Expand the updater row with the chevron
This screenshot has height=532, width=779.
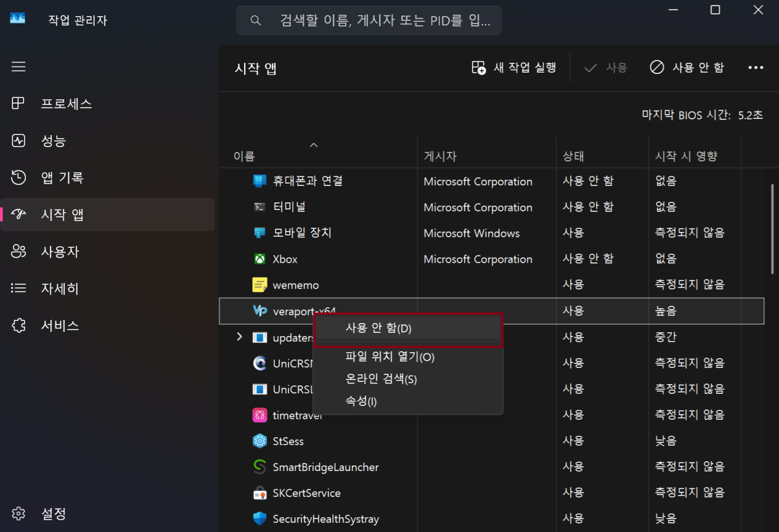[x=239, y=337]
